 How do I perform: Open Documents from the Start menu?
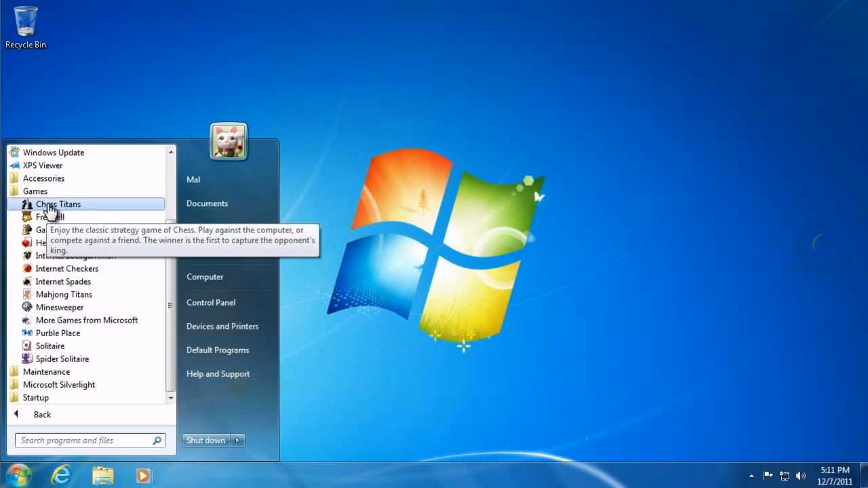click(207, 203)
